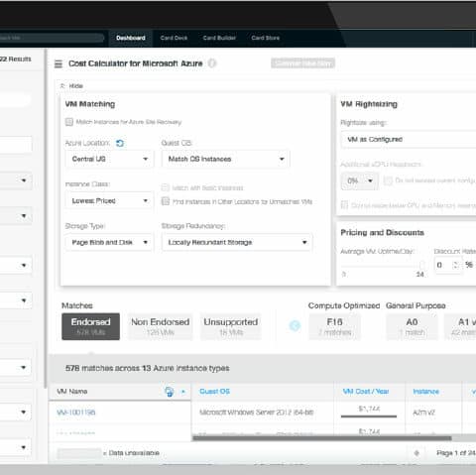Open the Additional vCPU Headroom 0% dropdown
This screenshot has width=476, height=475.
click(x=360, y=180)
